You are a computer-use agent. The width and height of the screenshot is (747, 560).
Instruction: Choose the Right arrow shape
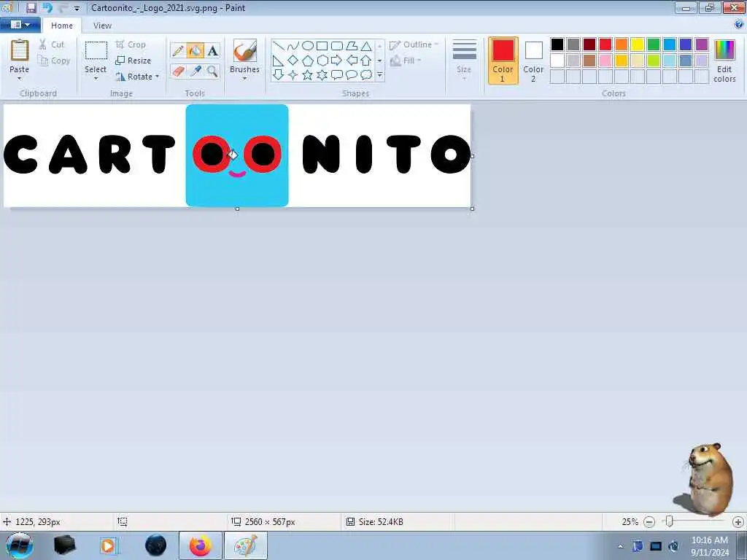point(337,61)
